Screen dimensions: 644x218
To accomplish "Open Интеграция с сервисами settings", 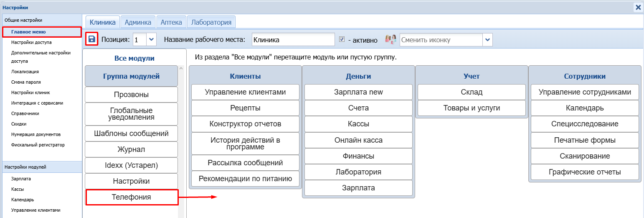I will pos(37,103).
